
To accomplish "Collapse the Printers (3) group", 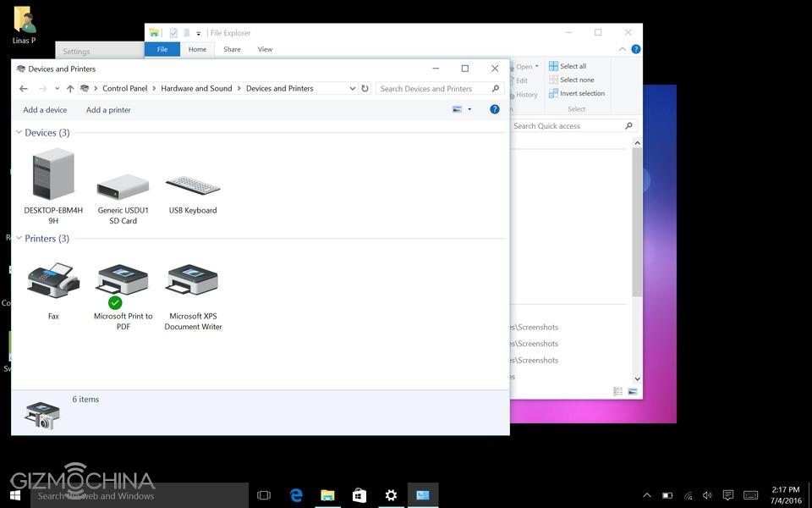I will (x=19, y=239).
